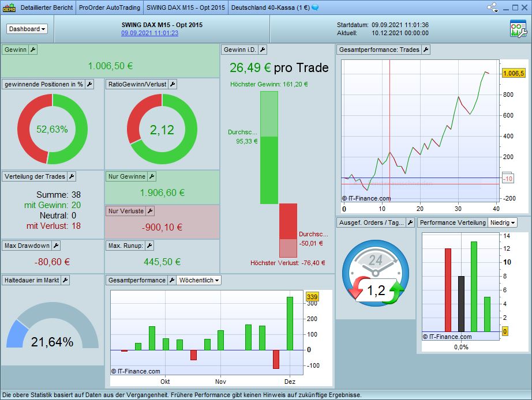Click the '26,49 € pro Trade' text
This screenshot has width=532, height=400.
click(x=279, y=68)
